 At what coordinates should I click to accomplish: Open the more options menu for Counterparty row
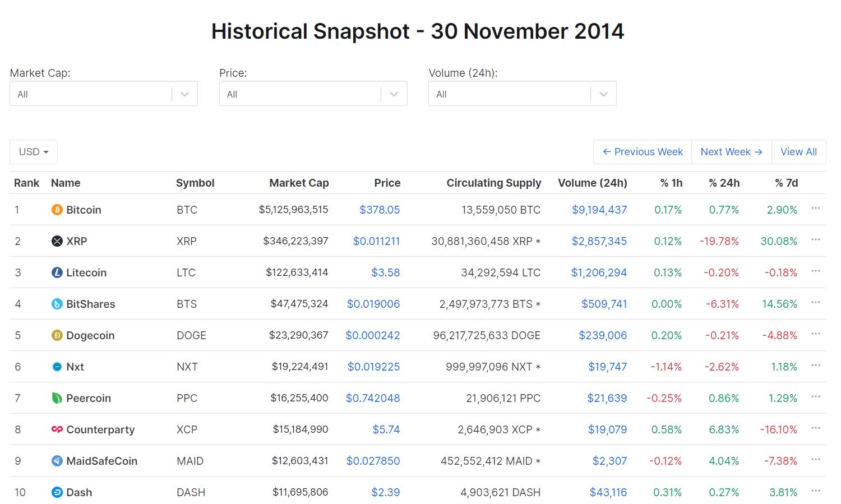815,428
